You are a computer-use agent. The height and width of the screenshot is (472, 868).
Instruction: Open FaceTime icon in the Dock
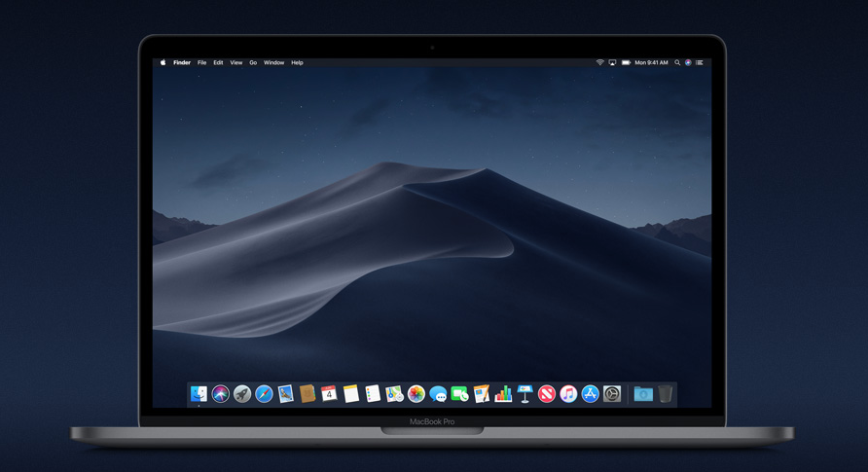tap(459, 394)
